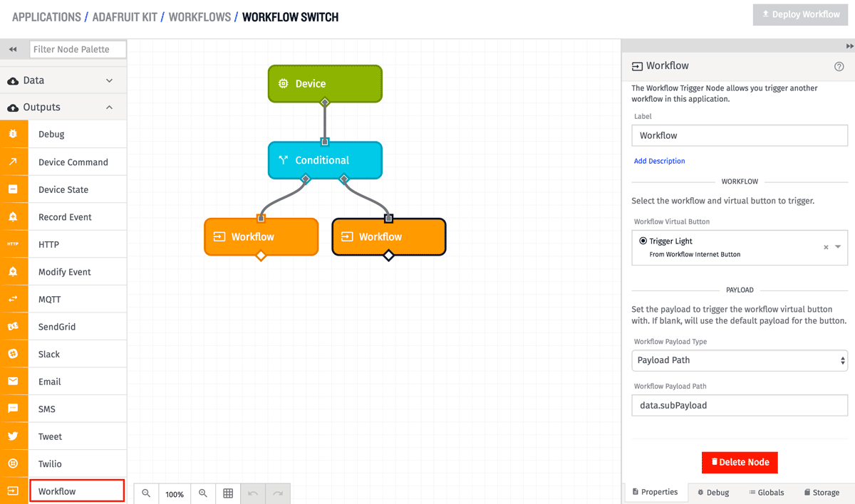Select the Device Command arrow icon

coord(13,162)
